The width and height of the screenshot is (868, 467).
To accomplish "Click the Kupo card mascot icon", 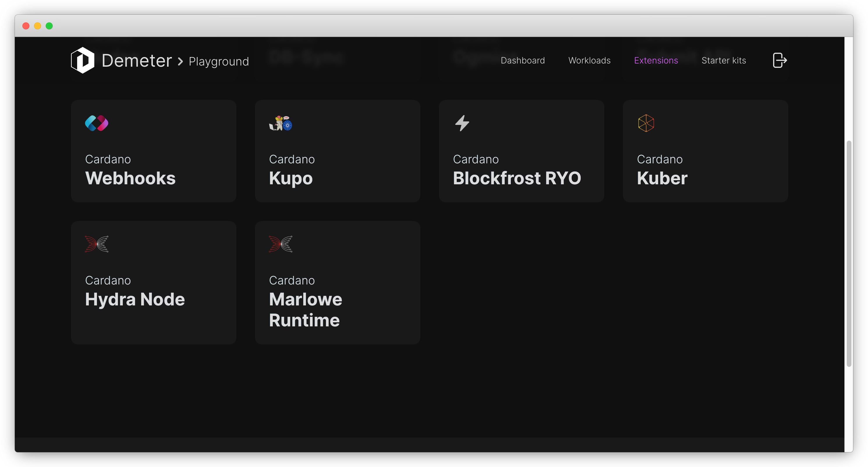I will pos(281,123).
